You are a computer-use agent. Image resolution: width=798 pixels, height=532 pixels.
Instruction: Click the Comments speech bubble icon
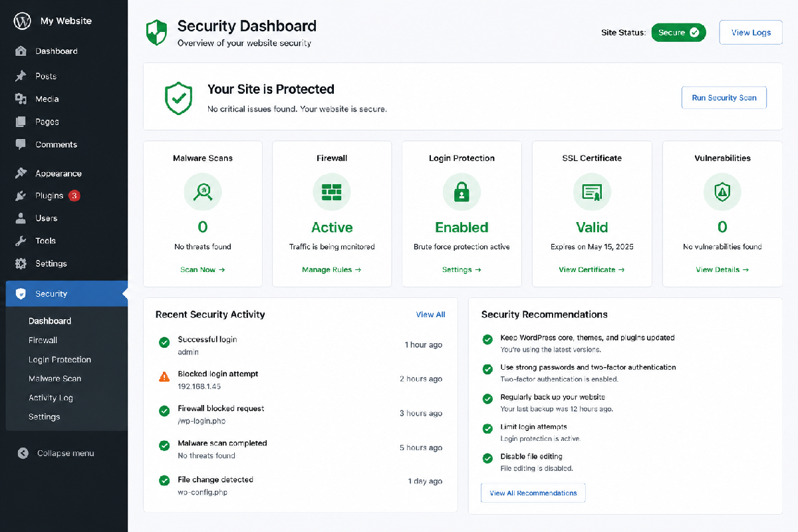coord(21,144)
